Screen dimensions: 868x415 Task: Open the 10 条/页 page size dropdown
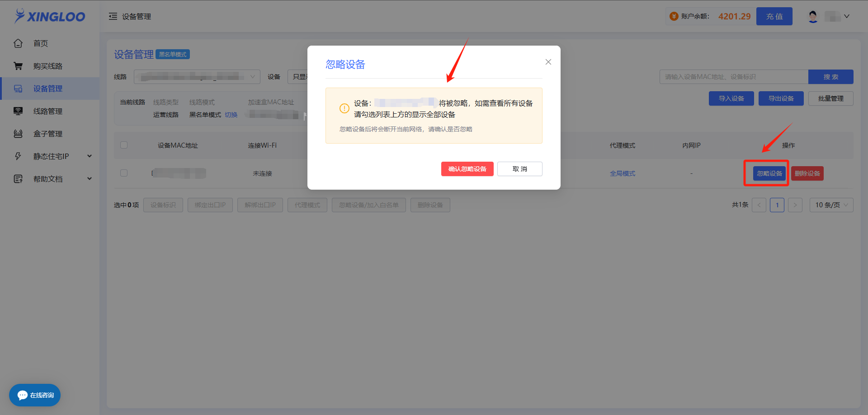pos(831,205)
